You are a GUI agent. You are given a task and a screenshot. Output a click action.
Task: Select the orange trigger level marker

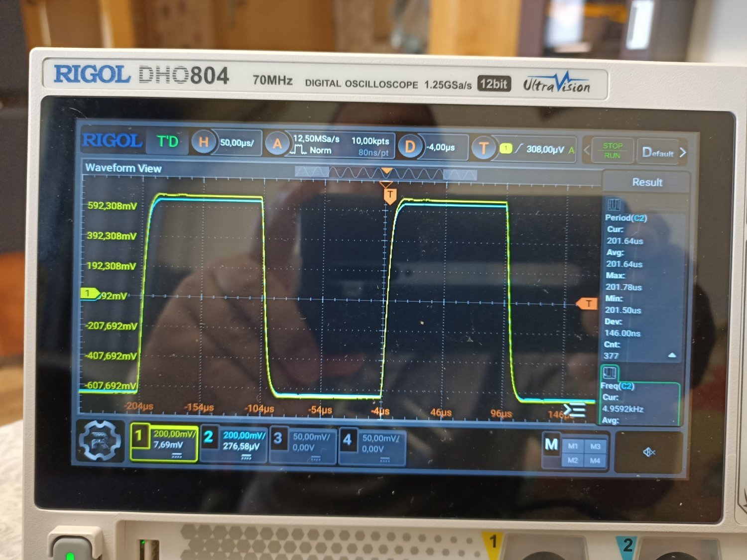(x=587, y=304)
